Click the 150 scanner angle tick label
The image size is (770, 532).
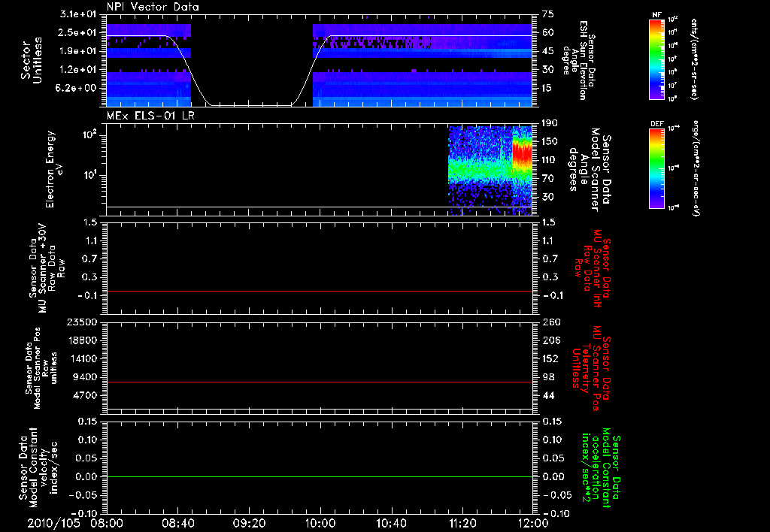point(550,141)
